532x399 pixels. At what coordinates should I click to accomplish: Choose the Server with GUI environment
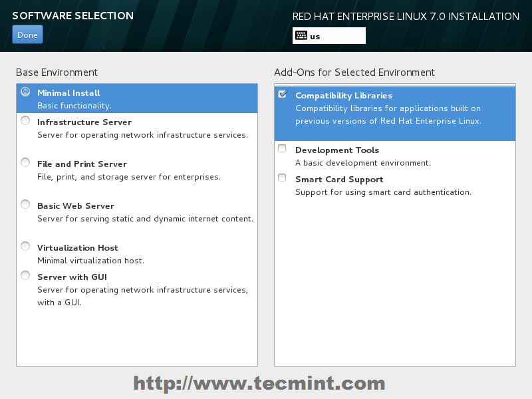[x=25, y=275]
